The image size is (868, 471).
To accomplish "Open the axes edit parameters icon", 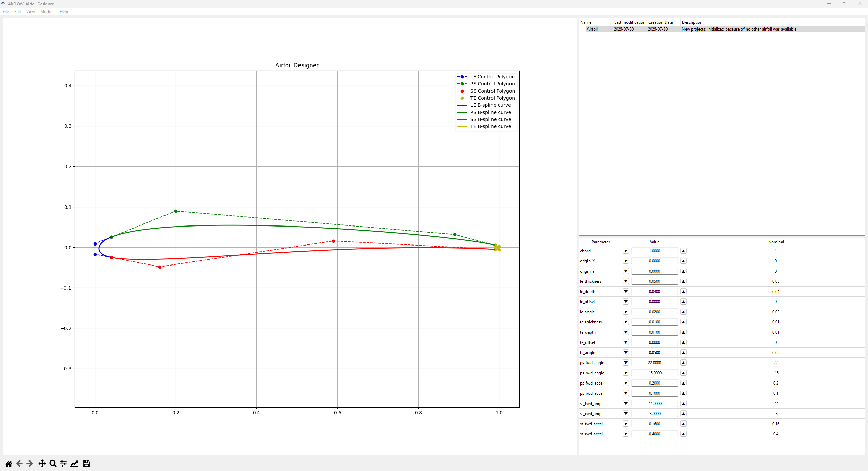I will pyautogui.click(x=74, y=463).
